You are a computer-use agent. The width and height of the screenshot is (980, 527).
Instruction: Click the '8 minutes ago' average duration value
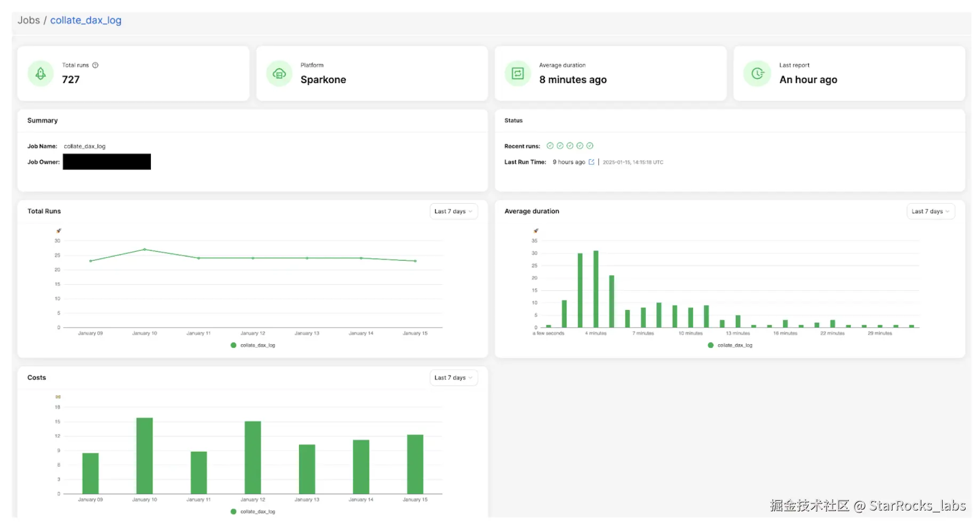pyautogui.click(x=573, y=79)
